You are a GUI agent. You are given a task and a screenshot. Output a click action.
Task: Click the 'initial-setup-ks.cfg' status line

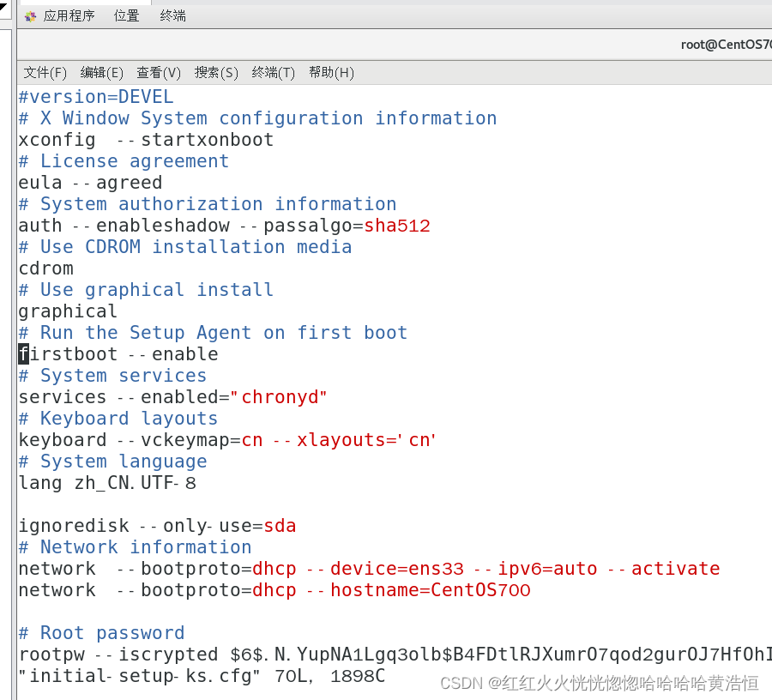click(202, 676)
